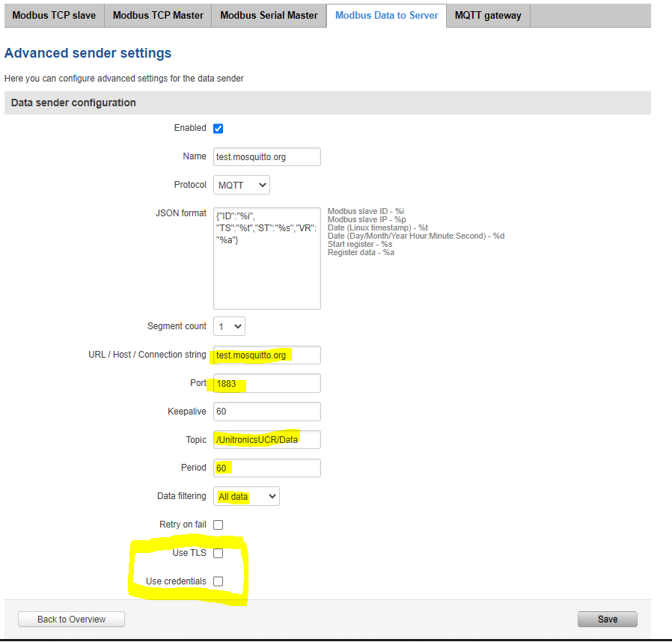Expand the Segment count dropdown
The height and width of the screenshot is (642, 672).
click(x=229, y=326)
